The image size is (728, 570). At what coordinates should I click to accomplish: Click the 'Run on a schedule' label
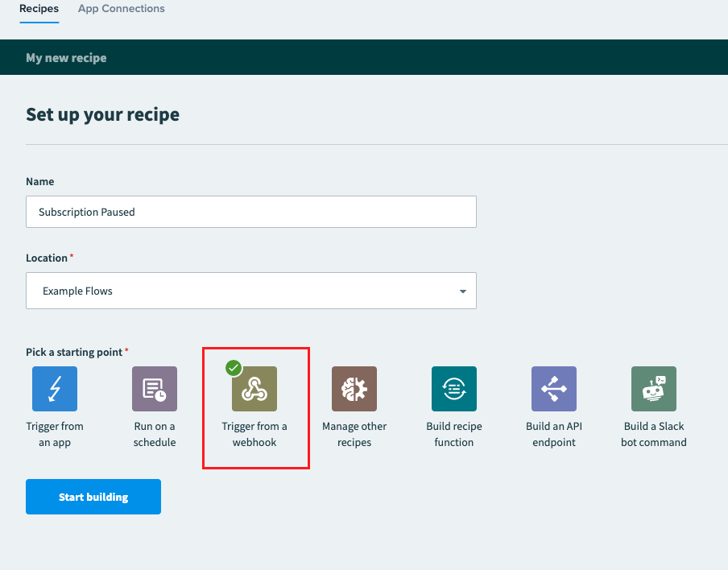coord(155,435)
